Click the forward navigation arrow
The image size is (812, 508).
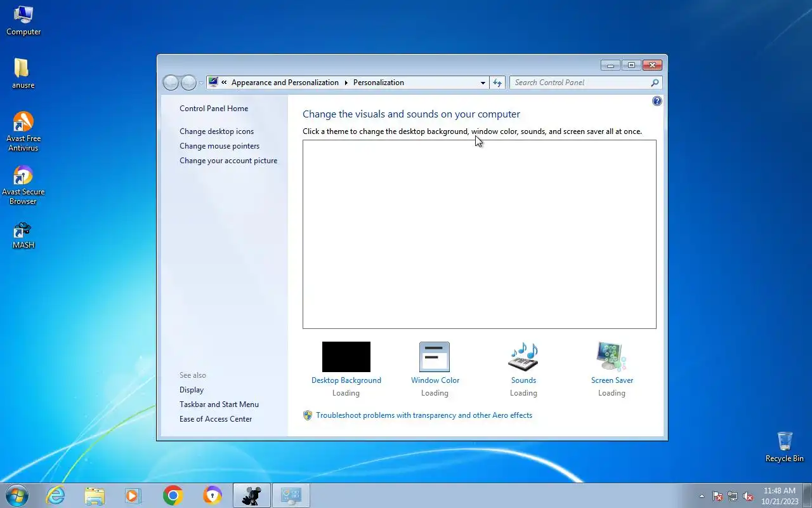coord(188,83)
